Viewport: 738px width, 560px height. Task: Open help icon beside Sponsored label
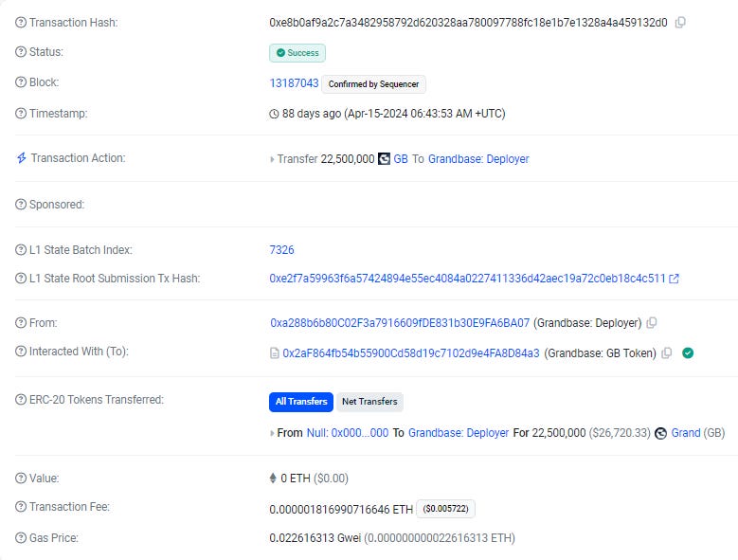tap(21, 205)
